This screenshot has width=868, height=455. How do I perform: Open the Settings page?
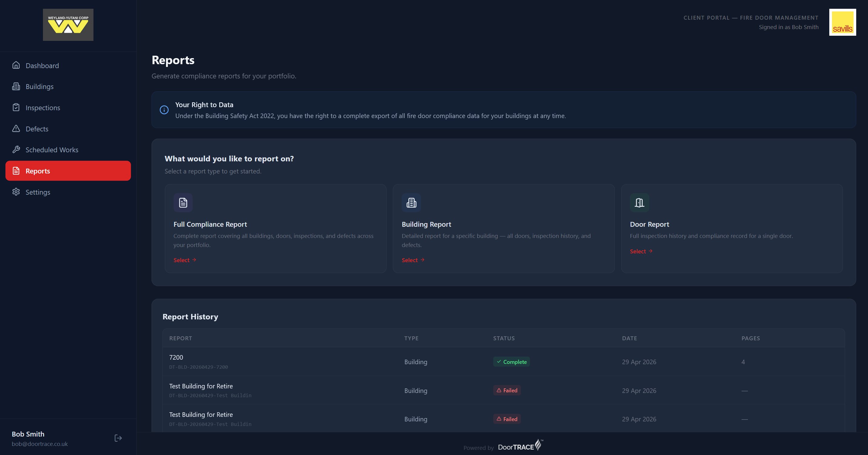coord(68,192)
